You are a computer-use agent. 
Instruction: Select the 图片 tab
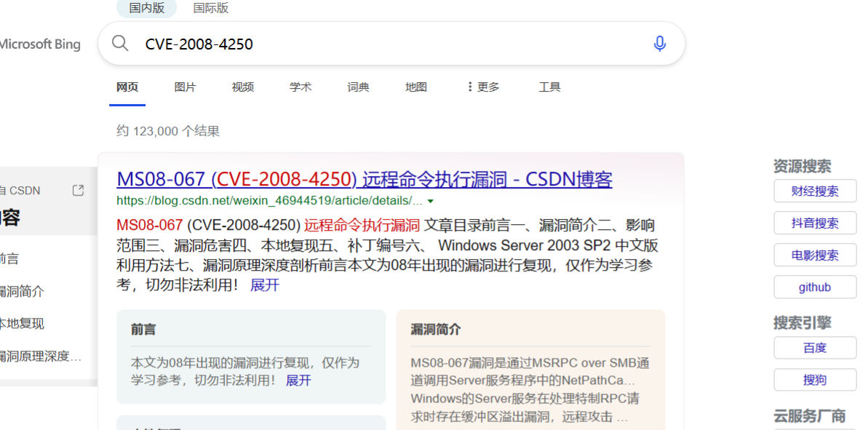pyautogui.click(x=185, y=87)
